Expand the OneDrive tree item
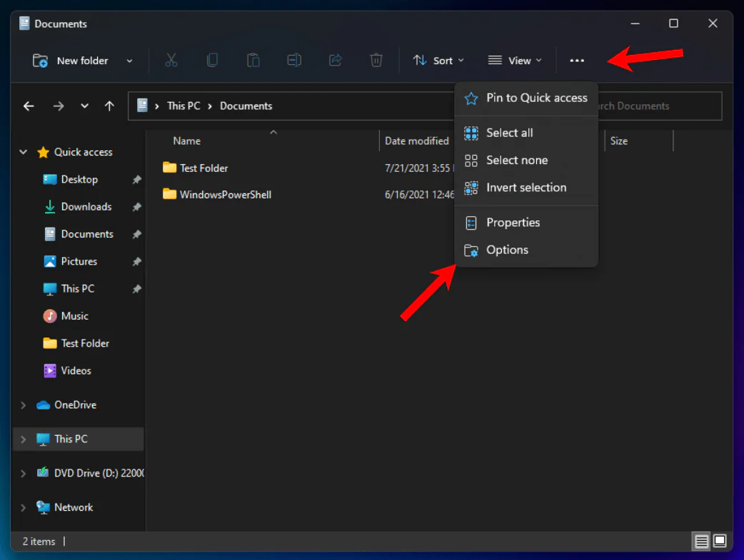The width and height of the screenshot is (744, 560). [x=23, y=404]
